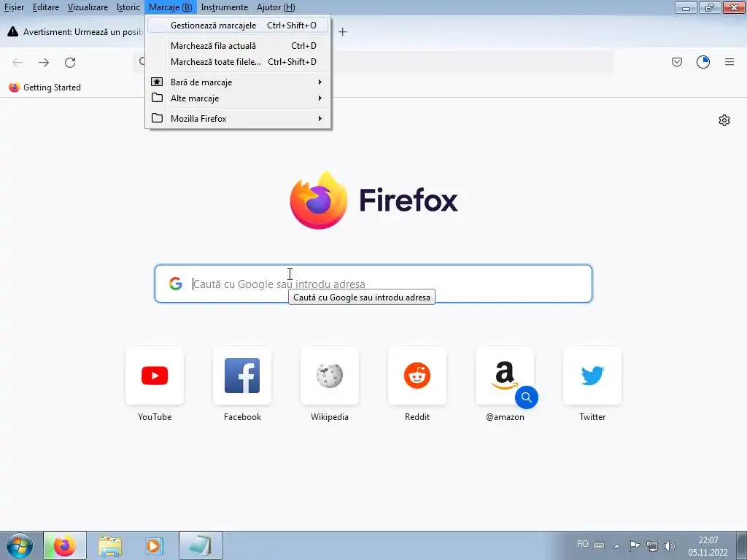Open the network tray icon
The height and width of the screenshot is (560, 747).
(651, 545)
